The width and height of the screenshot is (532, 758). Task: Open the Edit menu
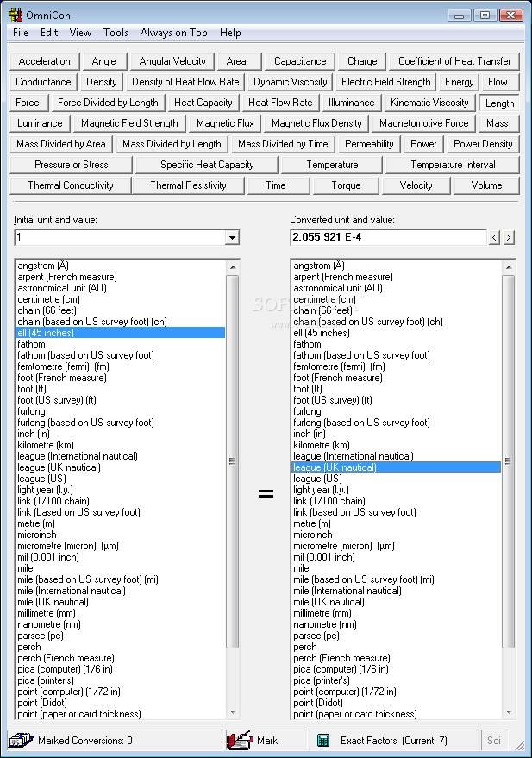[x=49, y=33]
